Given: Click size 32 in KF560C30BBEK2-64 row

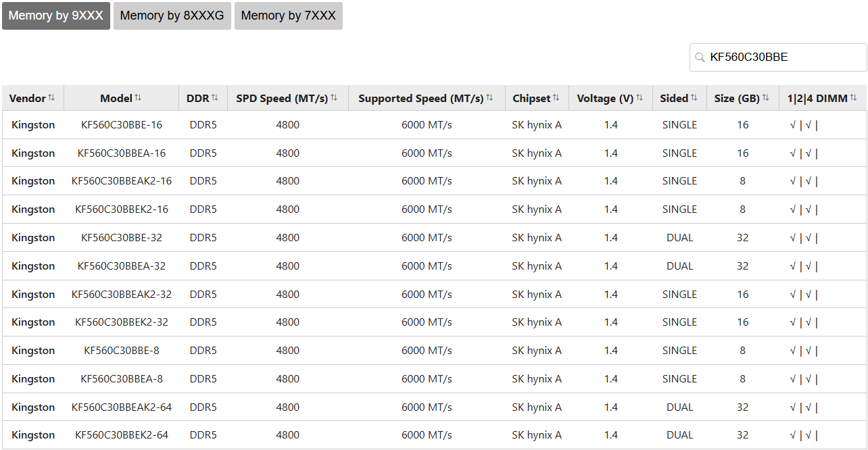Looking at the screenshot, I should 743,435.
